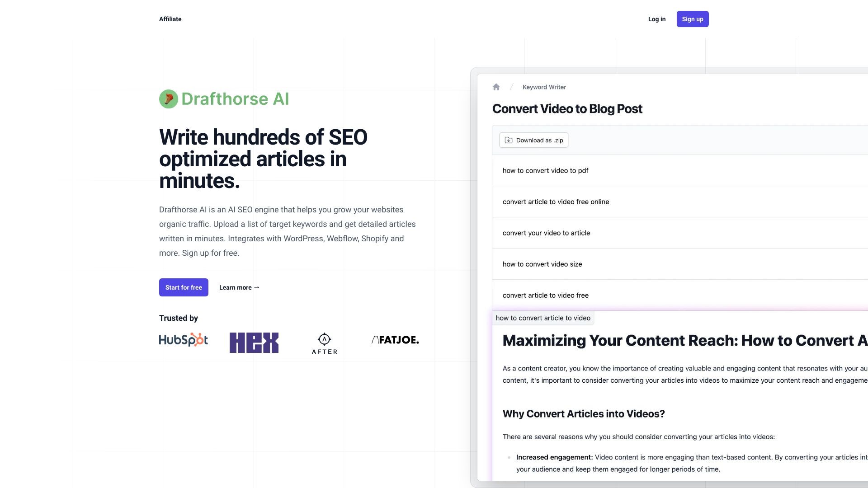Click the Keyword Writer breadcrumb
Screen dimensions: 868x488
(x=544, y=87)
